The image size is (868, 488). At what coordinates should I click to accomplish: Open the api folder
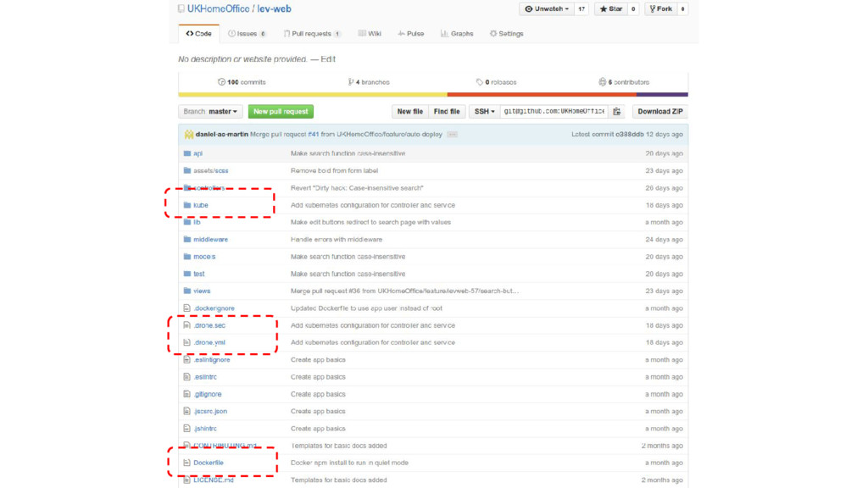[x=198, y=153]
